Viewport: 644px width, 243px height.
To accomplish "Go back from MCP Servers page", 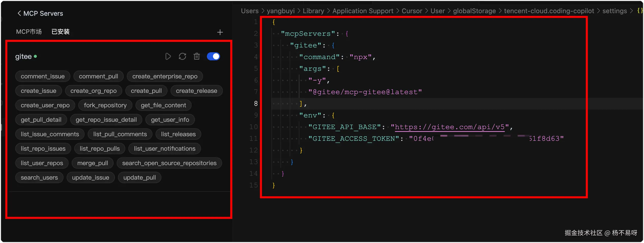I will 19,13.
